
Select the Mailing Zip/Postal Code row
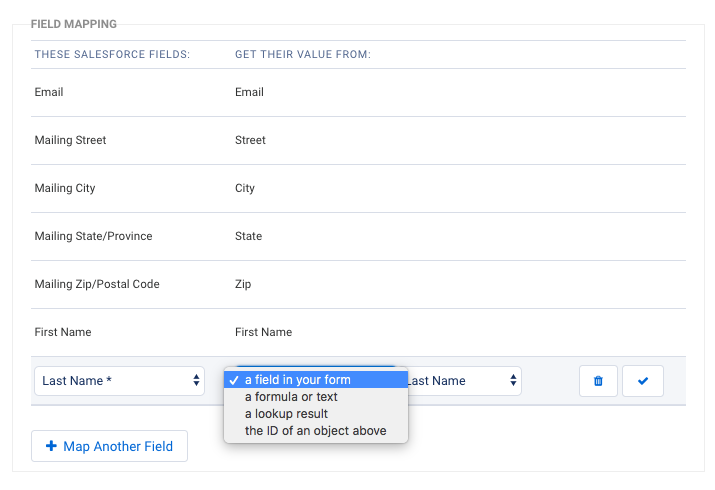[x=358, y=284]
